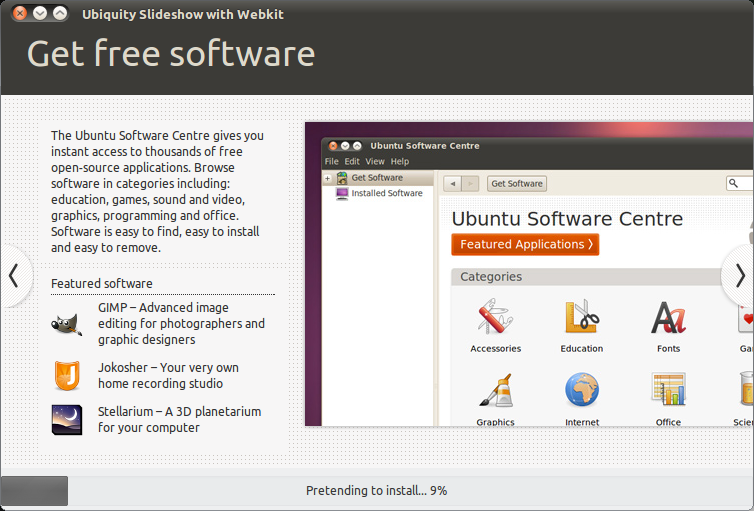754x511 pixels.
Task: Advance to the next slide arrow
Action: (740, 276)
